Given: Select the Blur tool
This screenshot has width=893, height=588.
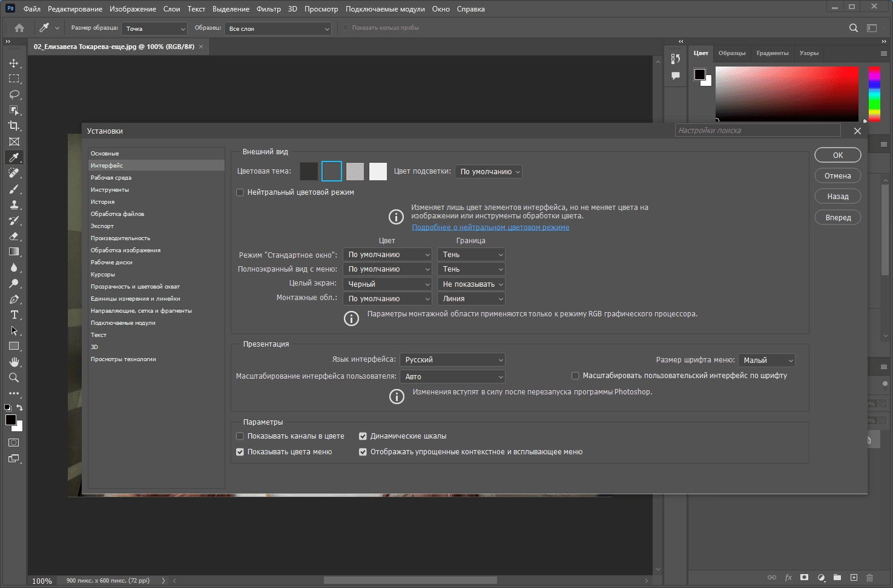Looking at the screenshot, I should (14, 267).
